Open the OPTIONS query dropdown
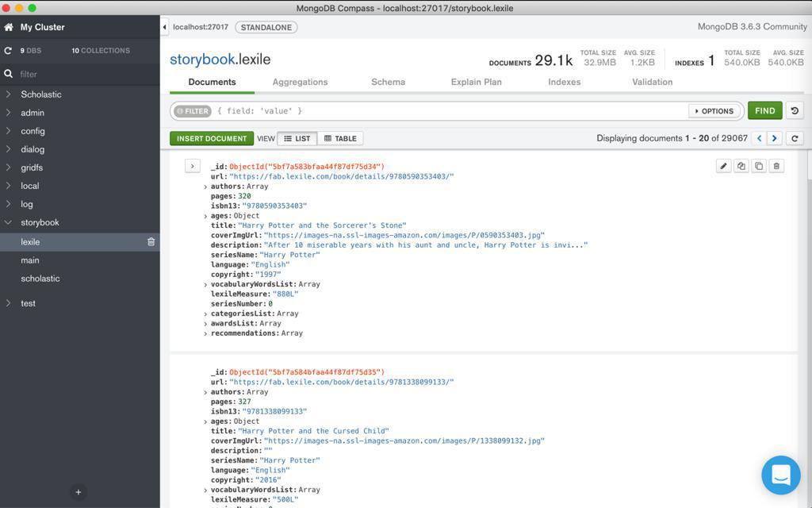 pos(714,111)
